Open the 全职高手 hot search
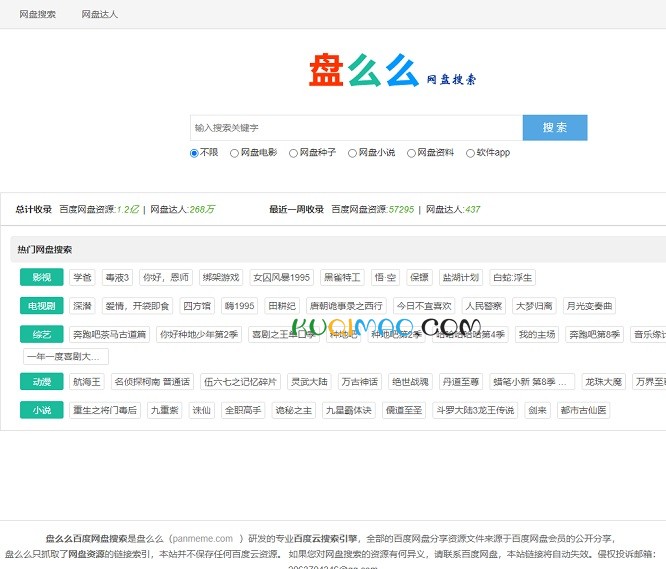 pos(243,410)
